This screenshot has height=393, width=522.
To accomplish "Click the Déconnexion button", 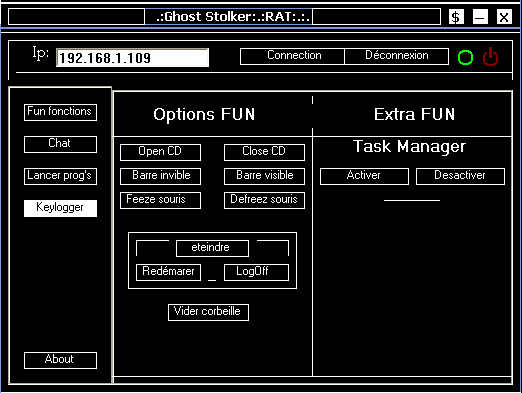I will (x=396, y=56).
